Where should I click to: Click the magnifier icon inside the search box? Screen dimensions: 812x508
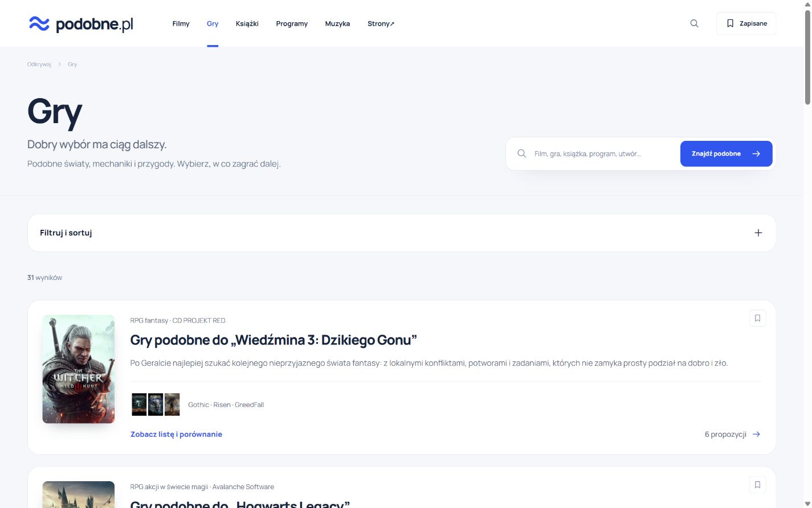coord(521,153)
